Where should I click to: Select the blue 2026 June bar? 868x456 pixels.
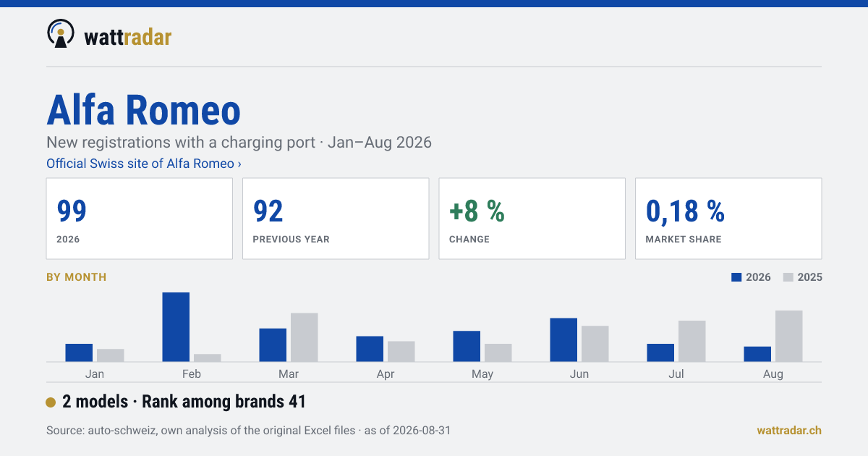pyautogui.click(x=563, y=340)
